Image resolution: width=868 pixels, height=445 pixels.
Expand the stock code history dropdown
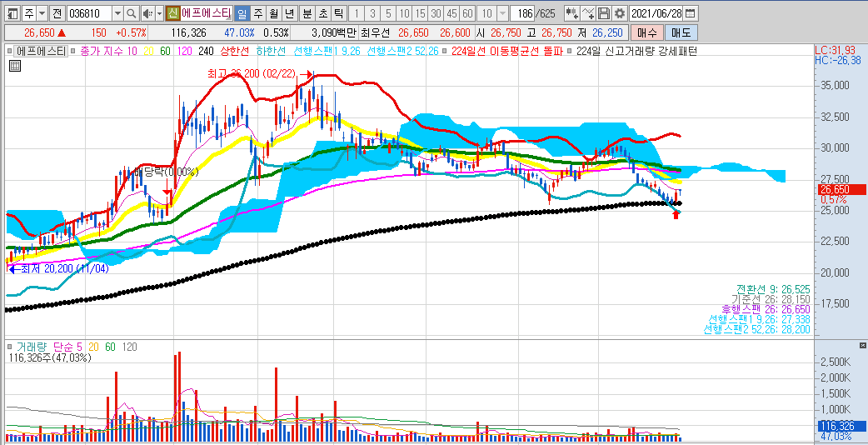coord(117,13)
